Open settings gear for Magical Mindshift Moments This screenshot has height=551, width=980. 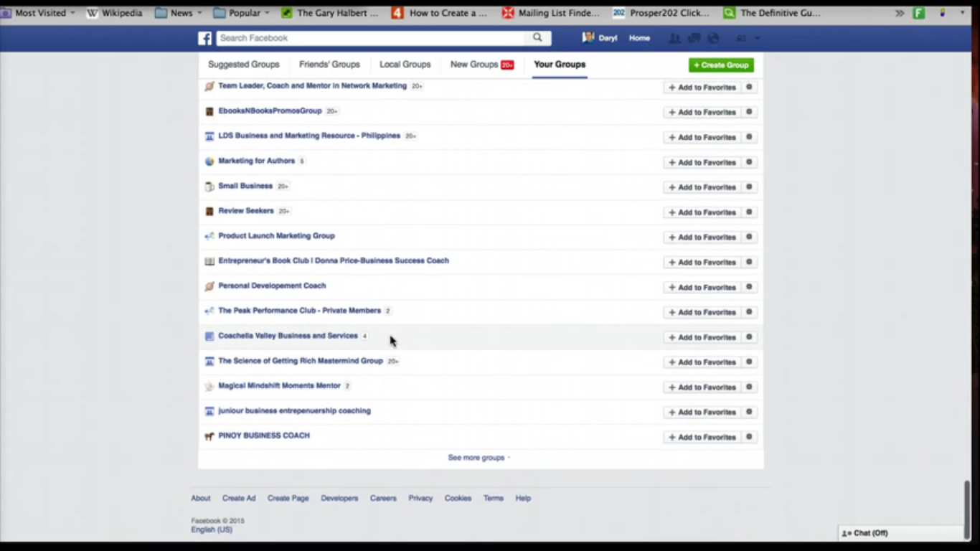tap(749, 387)
